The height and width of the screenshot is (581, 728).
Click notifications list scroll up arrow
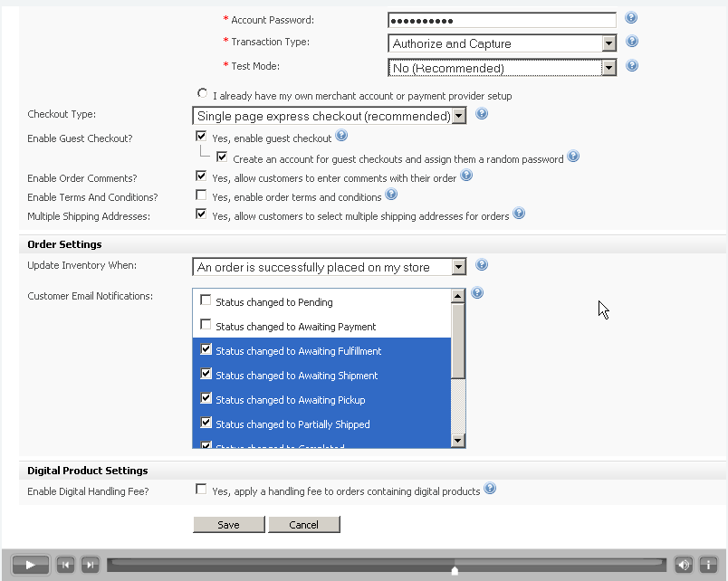click(458, 296)
